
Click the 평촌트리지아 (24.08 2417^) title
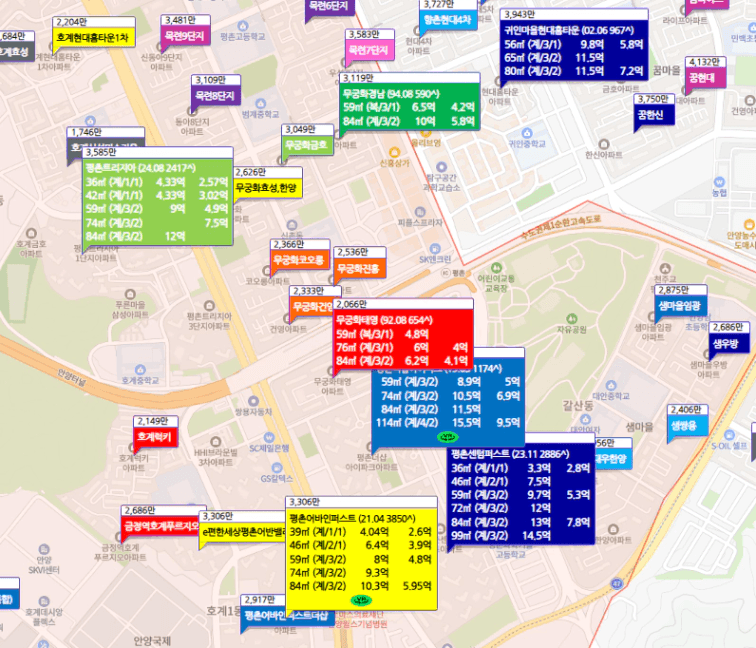coord(140,168)
